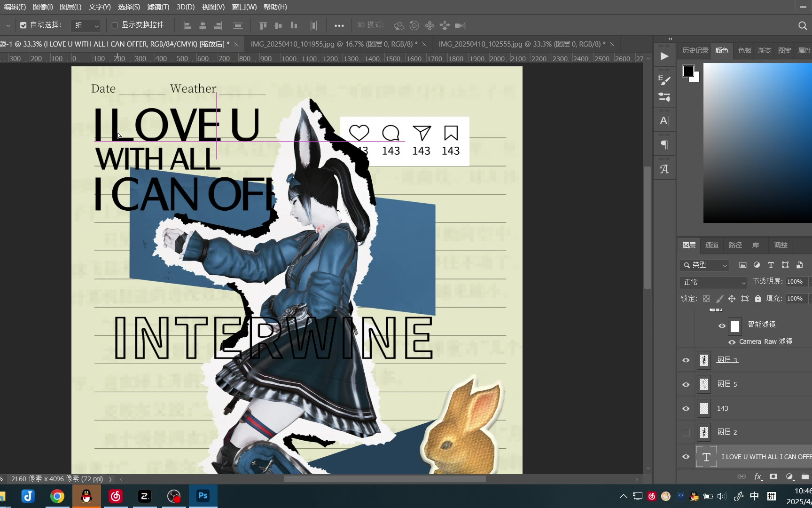This screenshot has height=508, width=812.
Task: Click lock transparent pixels icon
Action: tap(706, 299)
